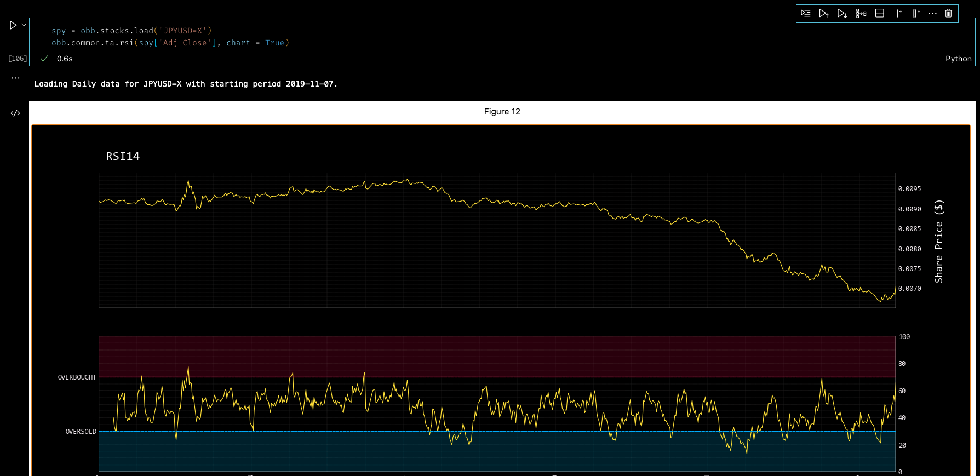
Task: Click the 0.0070 price axis tick
Action: click(x=909, y=289)
